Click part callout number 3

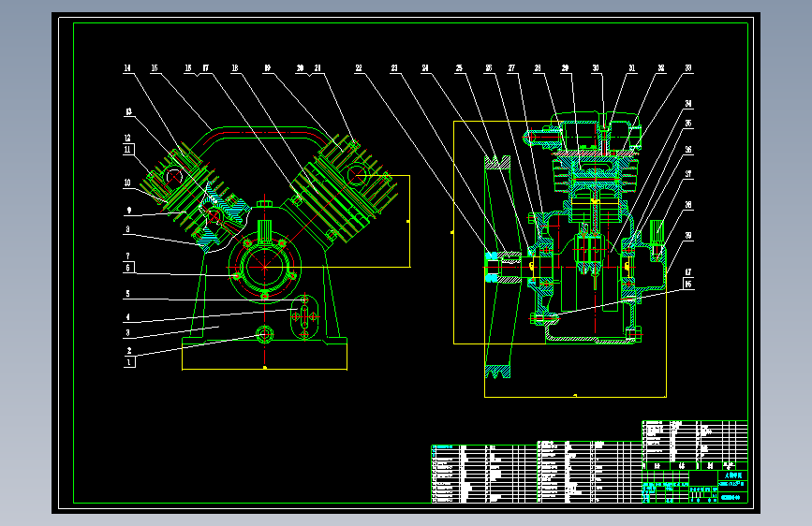127,332
